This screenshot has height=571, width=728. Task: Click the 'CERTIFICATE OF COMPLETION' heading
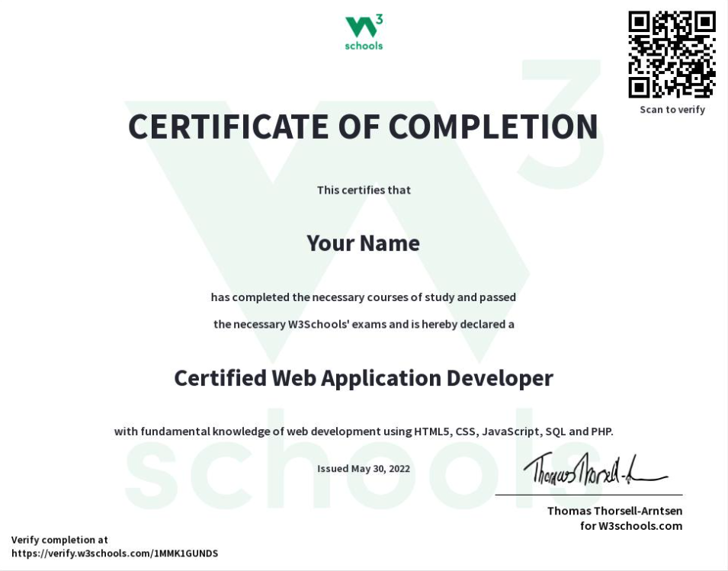[x=363, y=127]
